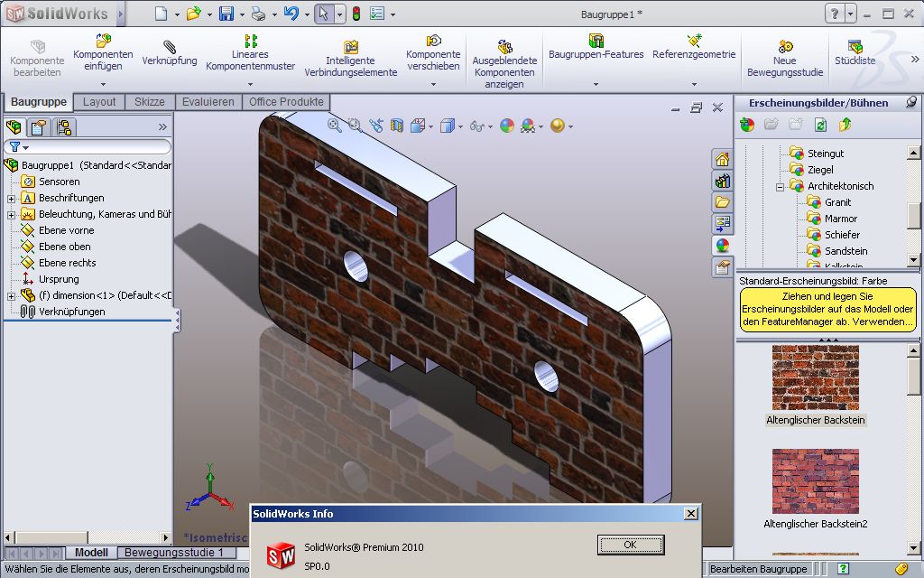Click feature tree horizontal scrollbar
Viewport: 924px width, 578px height.
pyautogui.click(x=88, y=537)
